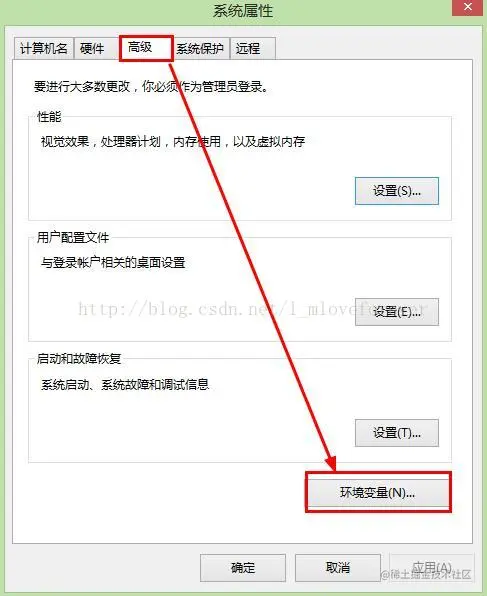Select the 高级 tab
The width and height of the screenshot is (487, 596).
click(146, 48)
